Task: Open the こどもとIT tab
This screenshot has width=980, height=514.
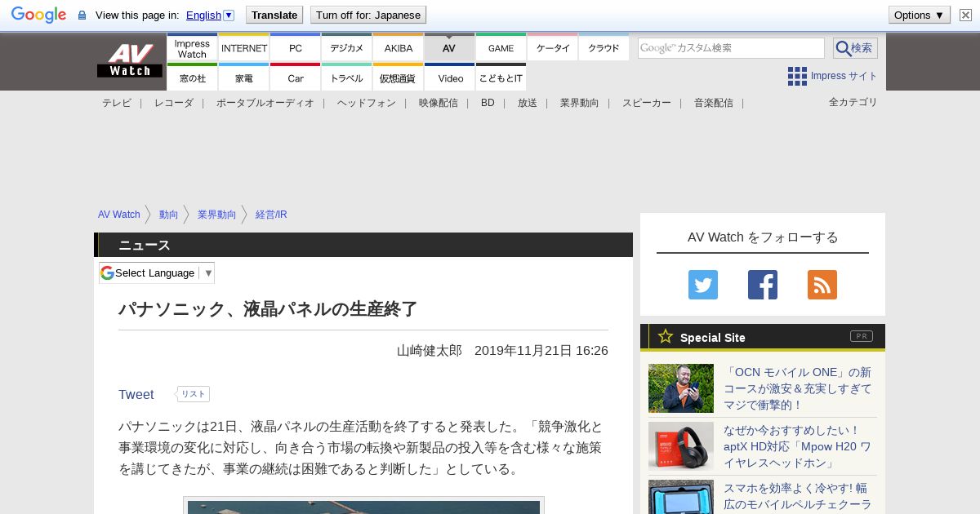Action: coord(501,78)
